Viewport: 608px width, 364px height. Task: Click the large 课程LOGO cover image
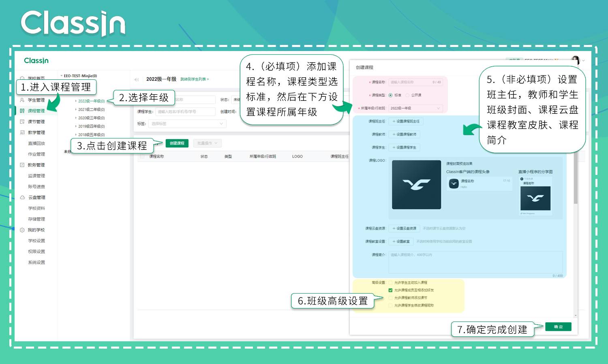[416, 185]
